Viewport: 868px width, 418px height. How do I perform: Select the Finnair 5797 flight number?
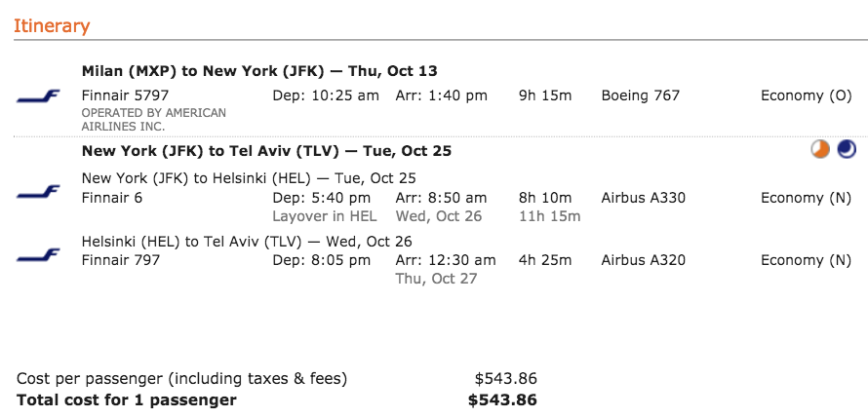pyautogui.click(x=125, y=95)
